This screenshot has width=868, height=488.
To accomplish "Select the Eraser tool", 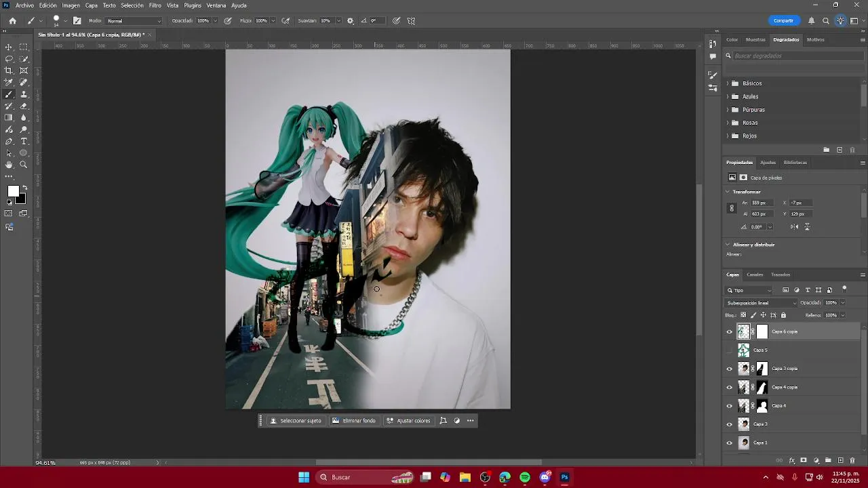I will tap(24, 106).
